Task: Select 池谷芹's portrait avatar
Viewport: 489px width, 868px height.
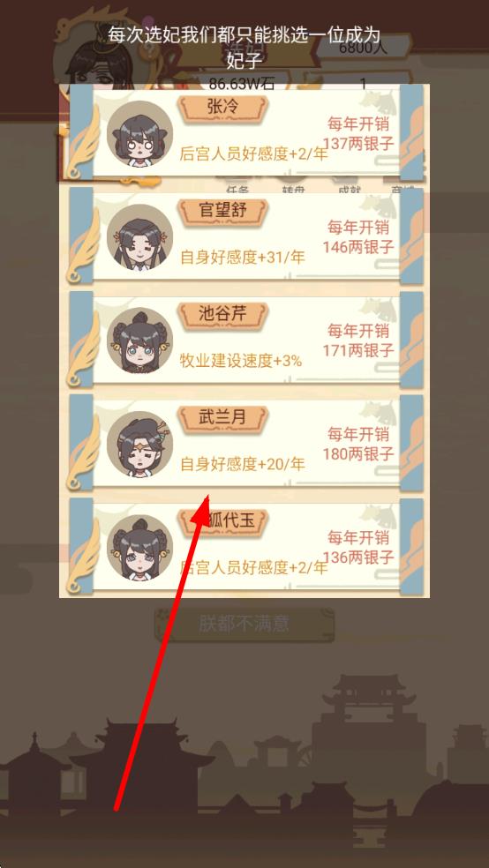Action: point(139,340)
